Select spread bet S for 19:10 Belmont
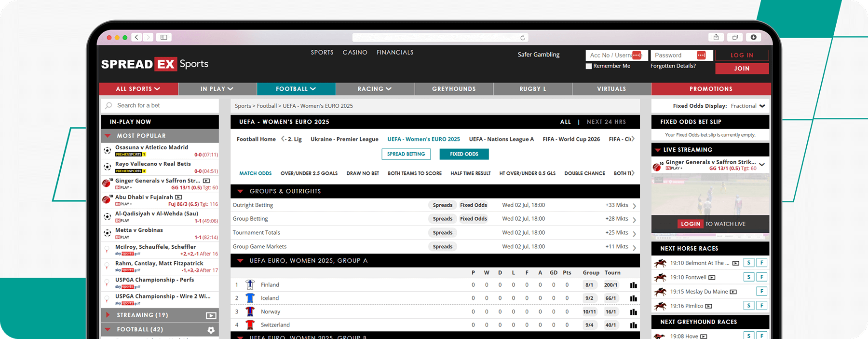Viewport: 868px width, 339px height. pyautogui.click(x=748, y=263)
